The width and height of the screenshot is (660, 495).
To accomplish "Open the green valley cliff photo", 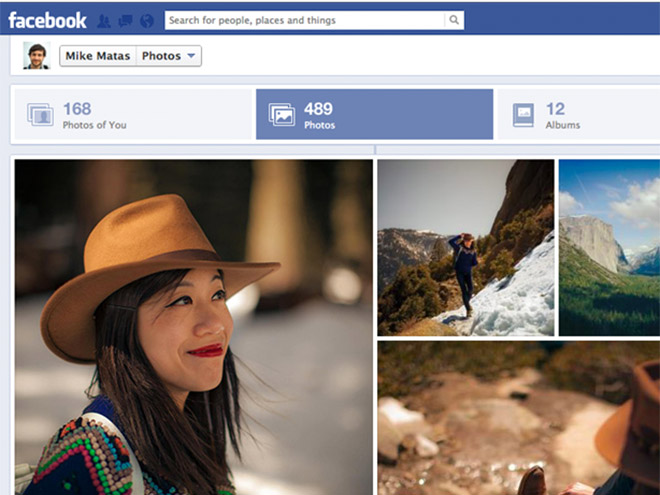I will (x=608, y=247).
